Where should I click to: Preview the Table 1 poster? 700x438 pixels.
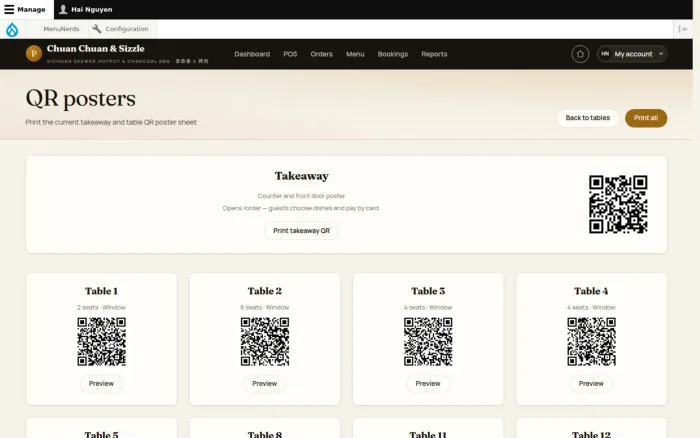(x=101, y=384)
